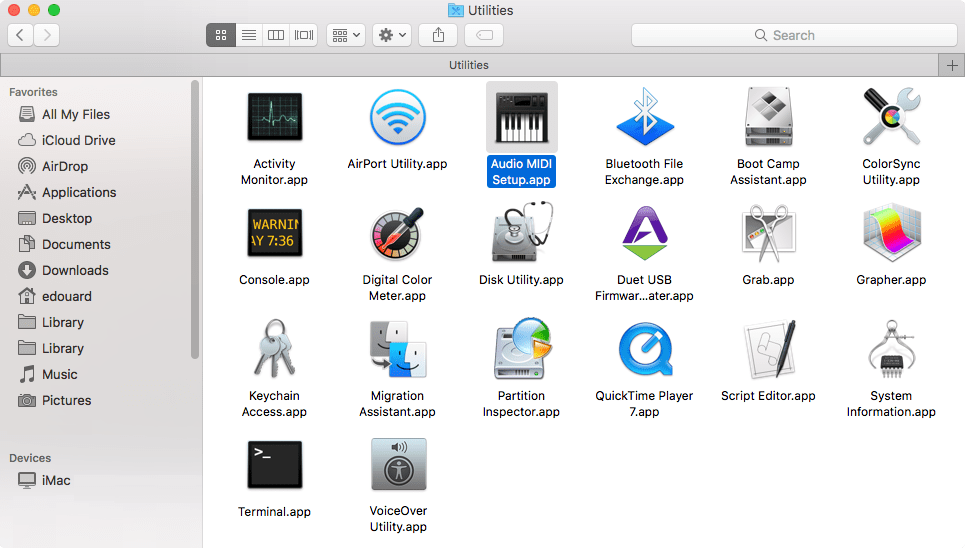Screen dimensions: 965x548
Task: Switch to column view
Action: pyautogui.click(x=276, y=35)
